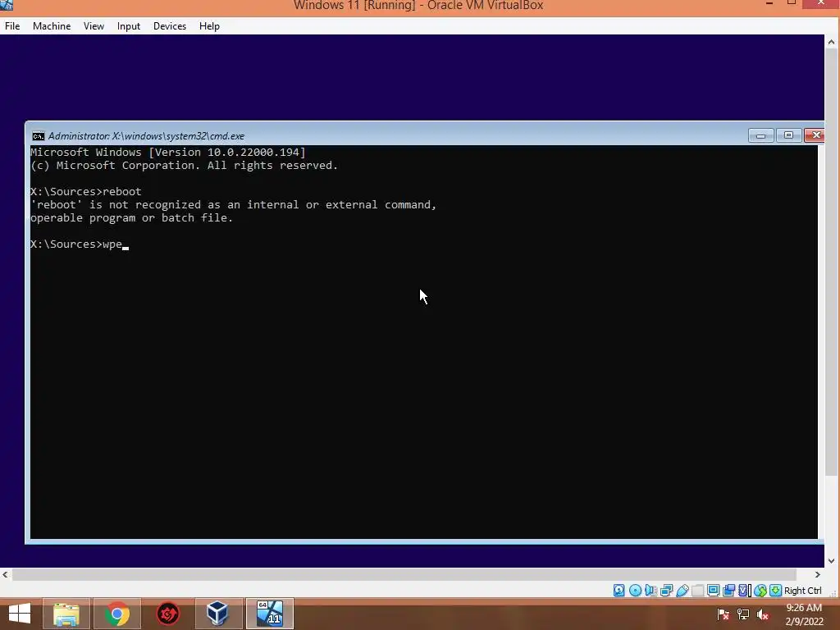Click the Microsoft Corporation copyright line
Viewport: 840px width, 630px height.
point(185,166)
